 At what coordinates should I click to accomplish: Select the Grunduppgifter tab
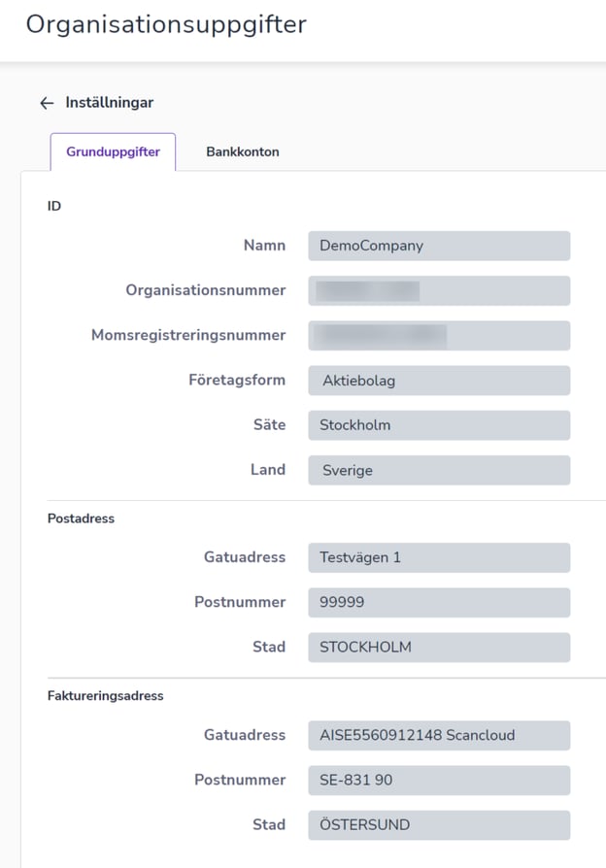113,151
